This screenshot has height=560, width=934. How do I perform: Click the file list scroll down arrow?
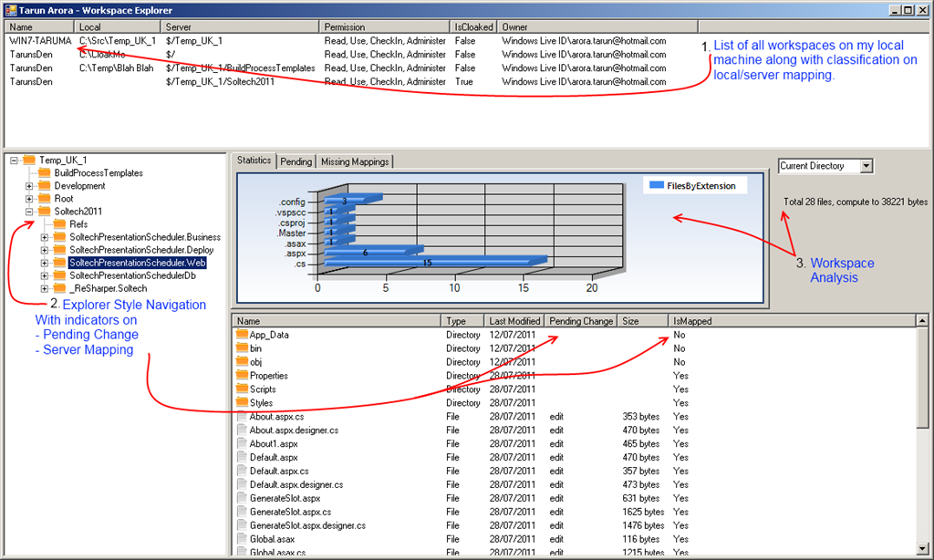click(x=922, y=549)
